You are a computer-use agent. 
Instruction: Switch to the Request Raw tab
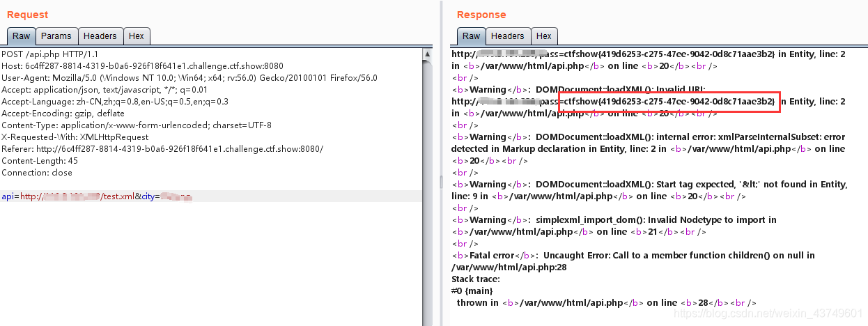click(x=21, y=36)
